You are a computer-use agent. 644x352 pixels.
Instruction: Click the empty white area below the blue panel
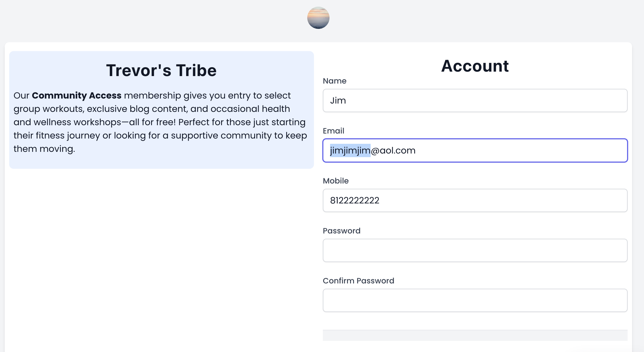(161, 250)
